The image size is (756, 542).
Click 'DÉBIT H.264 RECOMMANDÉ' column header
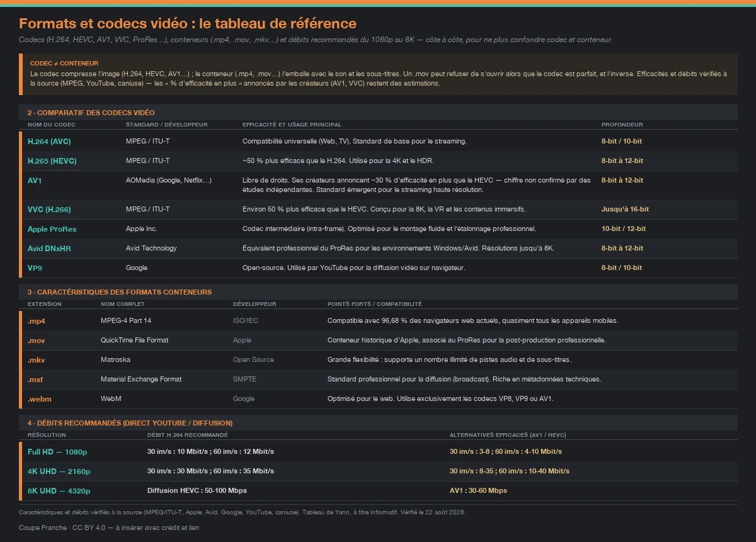coord(188,435)
